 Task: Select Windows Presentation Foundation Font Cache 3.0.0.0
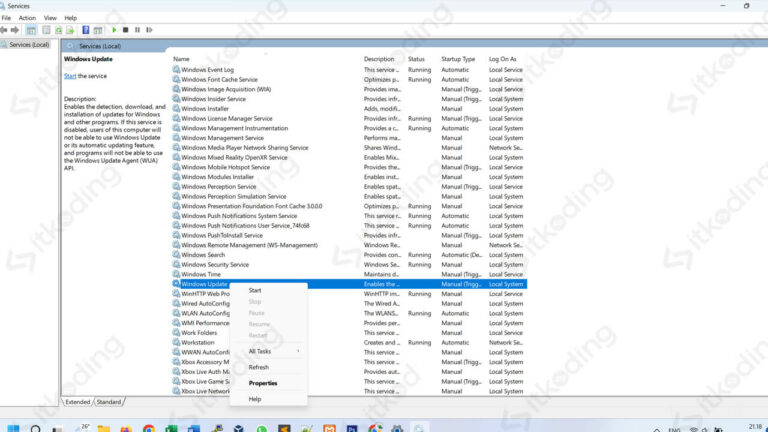point(349,206)
